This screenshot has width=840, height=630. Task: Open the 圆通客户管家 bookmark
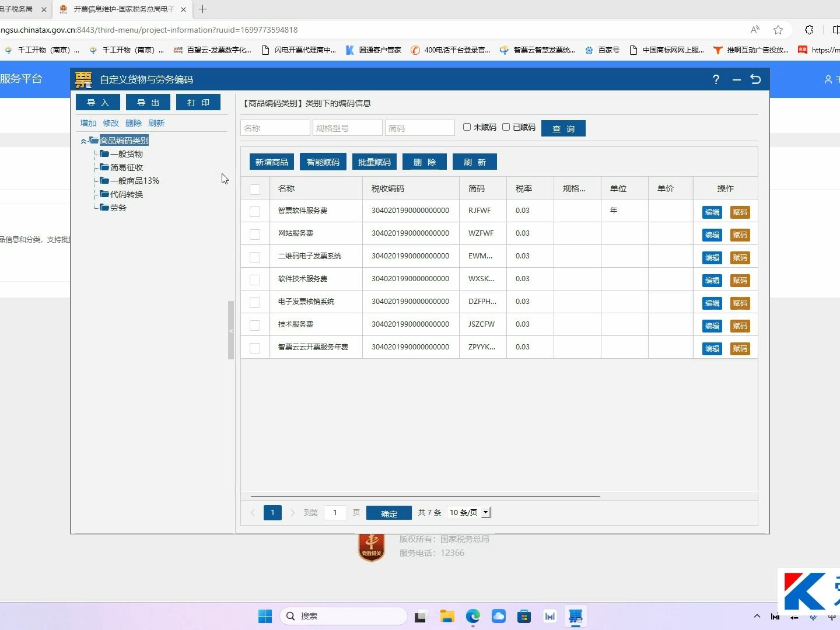pos(373,50)
